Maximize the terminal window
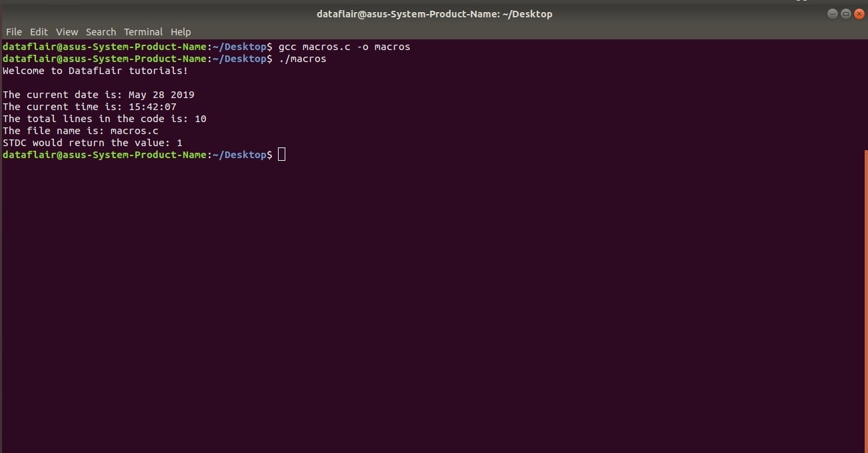This screenshot has width=868, height=453. tap(847, 13)
